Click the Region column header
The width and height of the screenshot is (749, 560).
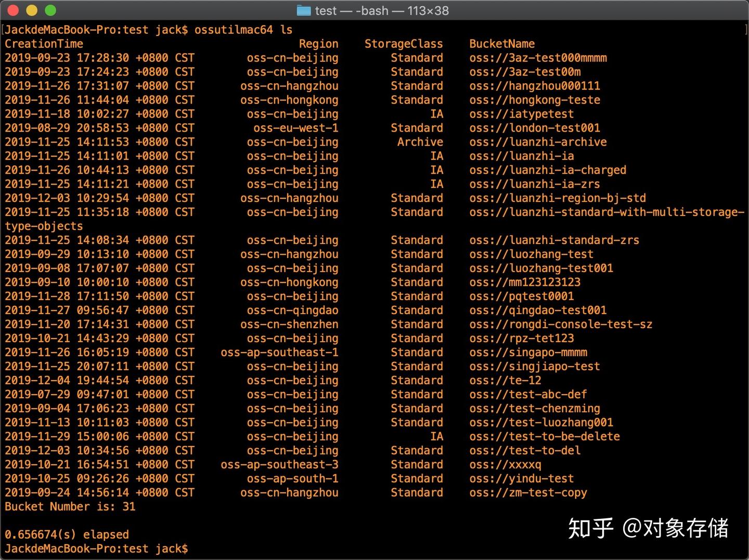click(x=318, y=44)
